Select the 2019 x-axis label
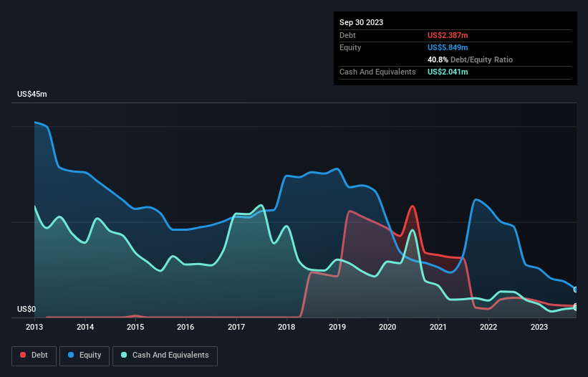The height and width of the screenshot is (377, 588). 337,327
